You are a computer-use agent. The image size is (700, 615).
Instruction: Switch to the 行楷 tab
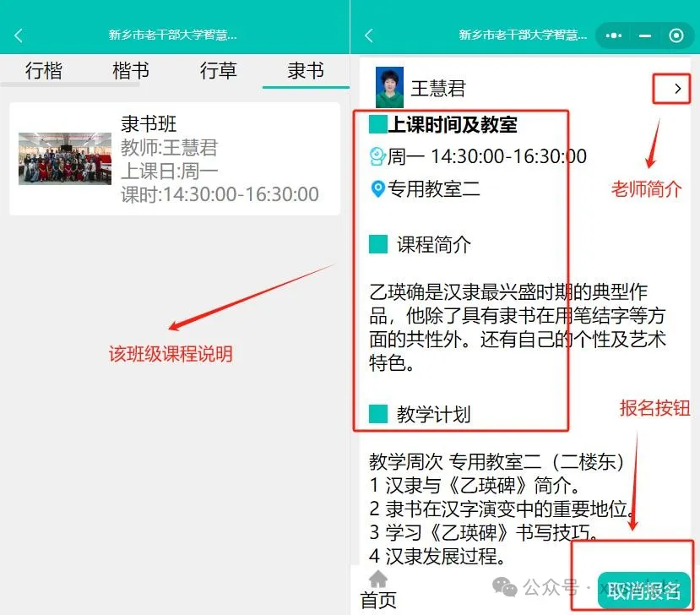(44, 71)
